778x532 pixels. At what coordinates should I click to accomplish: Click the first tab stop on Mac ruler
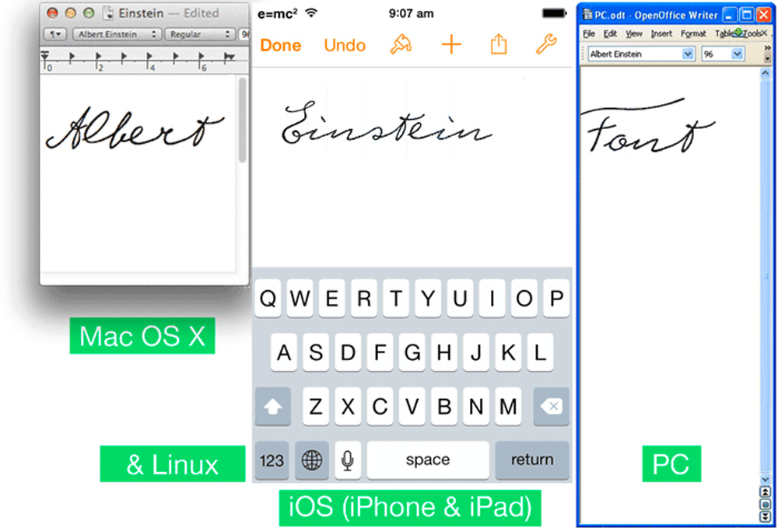[x=72, y=56]
